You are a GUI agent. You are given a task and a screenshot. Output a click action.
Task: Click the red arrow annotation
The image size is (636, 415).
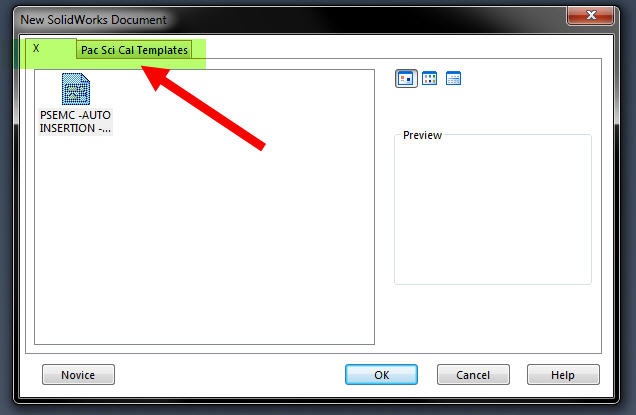point(203,108)
